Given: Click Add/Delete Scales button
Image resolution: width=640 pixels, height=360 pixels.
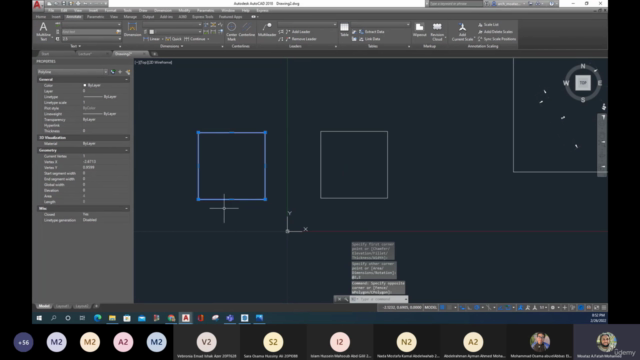Looking at the screenshot, I should click(x=495, y=32).
